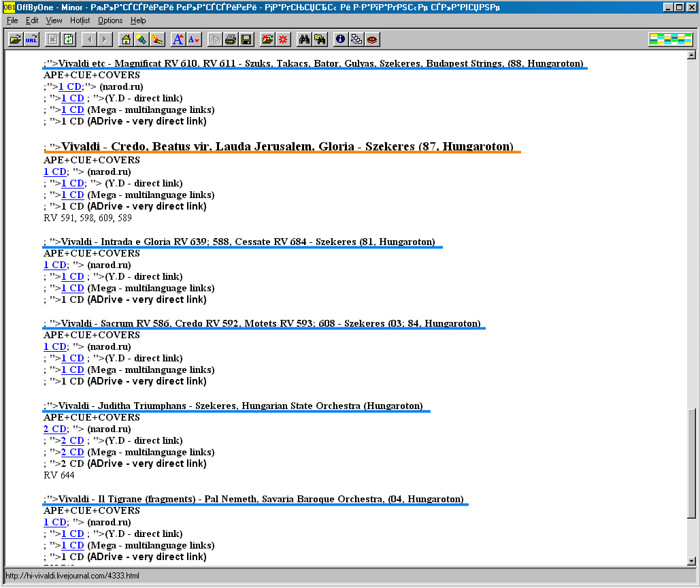
Task: Show info with the blue info icon
Action: [341, 39]
